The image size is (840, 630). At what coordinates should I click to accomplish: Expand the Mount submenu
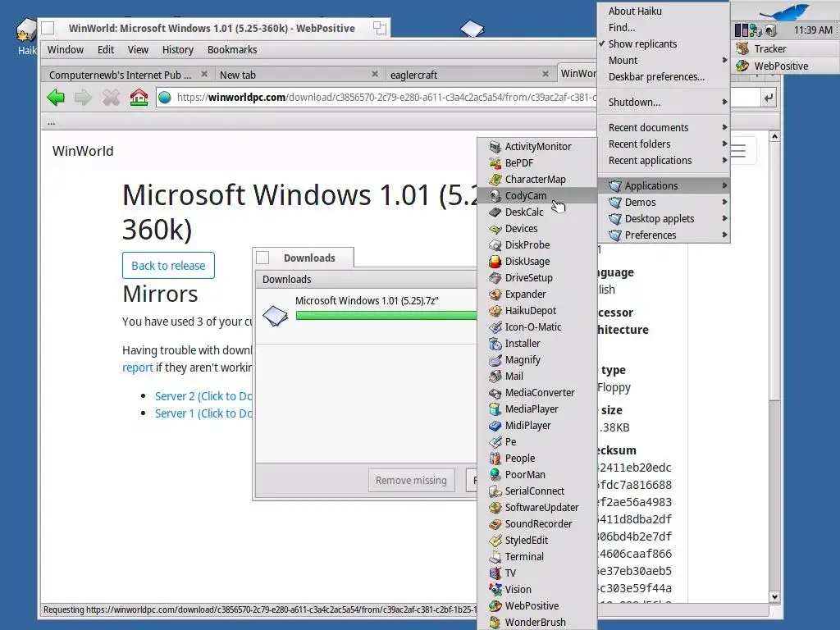[664, 61]
